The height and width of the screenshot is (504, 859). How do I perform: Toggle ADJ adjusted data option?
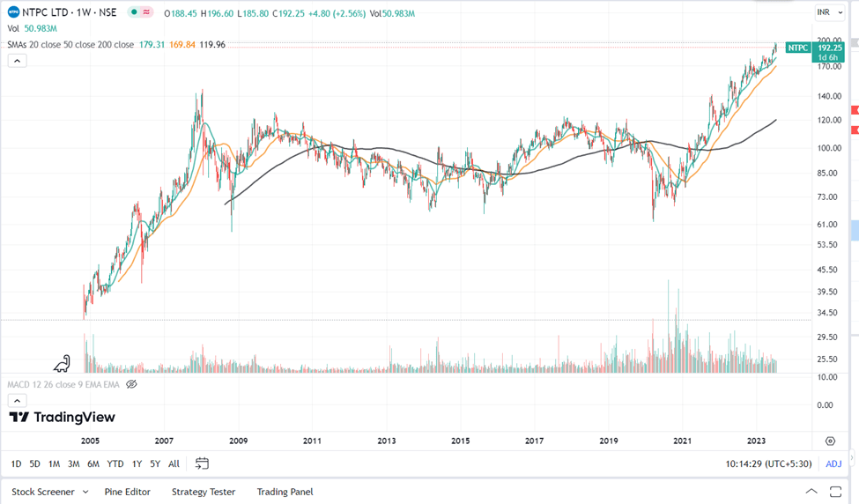(833, 463)
